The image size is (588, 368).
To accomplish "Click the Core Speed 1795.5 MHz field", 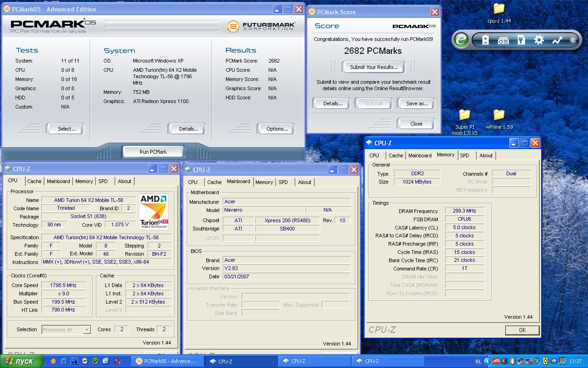I will tap(63, 285).
